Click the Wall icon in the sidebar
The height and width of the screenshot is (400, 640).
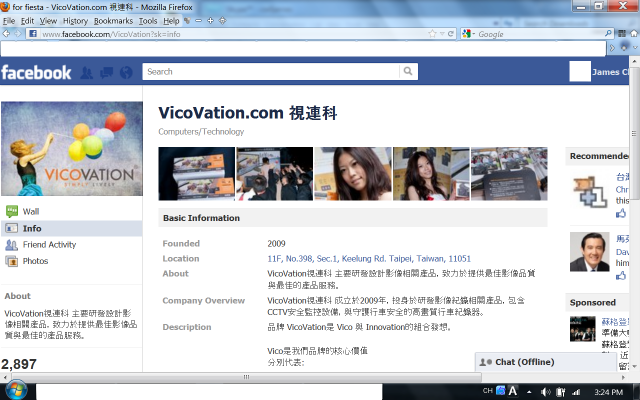click(12, 211)
